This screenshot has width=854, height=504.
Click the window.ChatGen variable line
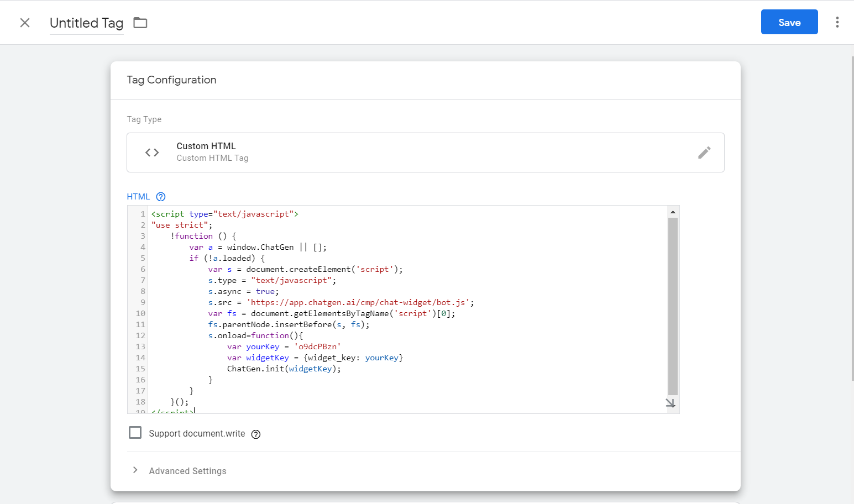click(x=258, y=247)
